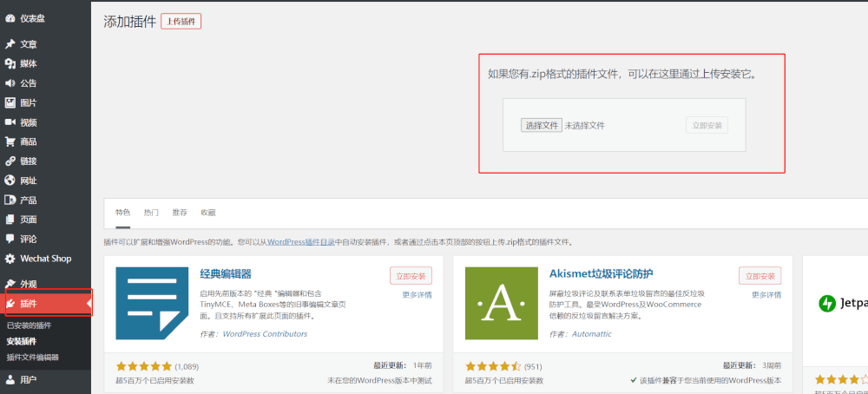868x394 pixels.
Task: Install 经典编辑器 with 立即安装 button
Action: point(411,276)
